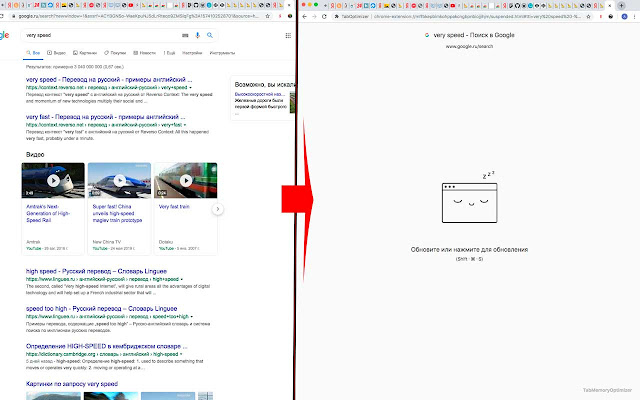Viewport: 640px width, 400px height.
Task: Open 'Определение HIGH-SPEED' Cambridge result
Action: coord(107,346)
